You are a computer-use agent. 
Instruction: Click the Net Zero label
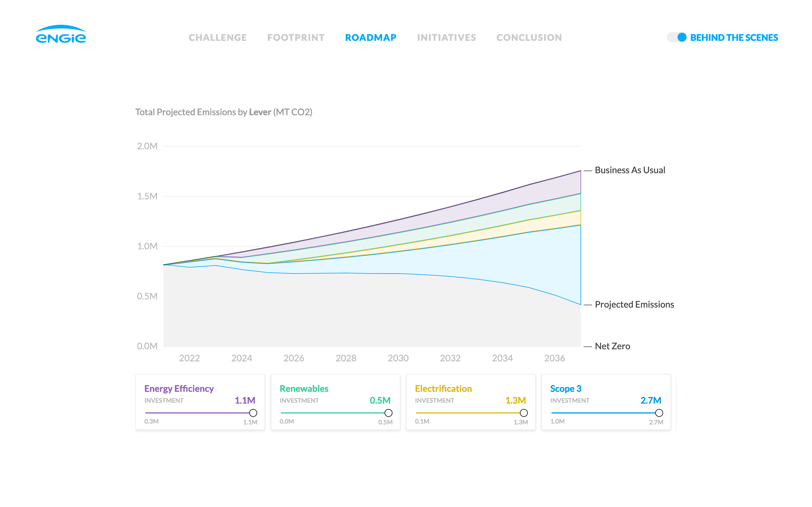click(x=612, y=346)
